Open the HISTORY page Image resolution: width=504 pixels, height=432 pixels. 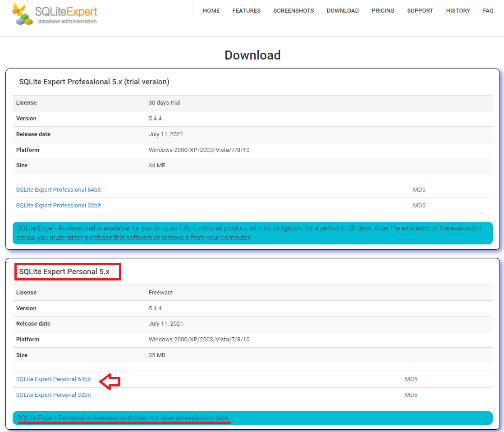(x=458, y=10)
